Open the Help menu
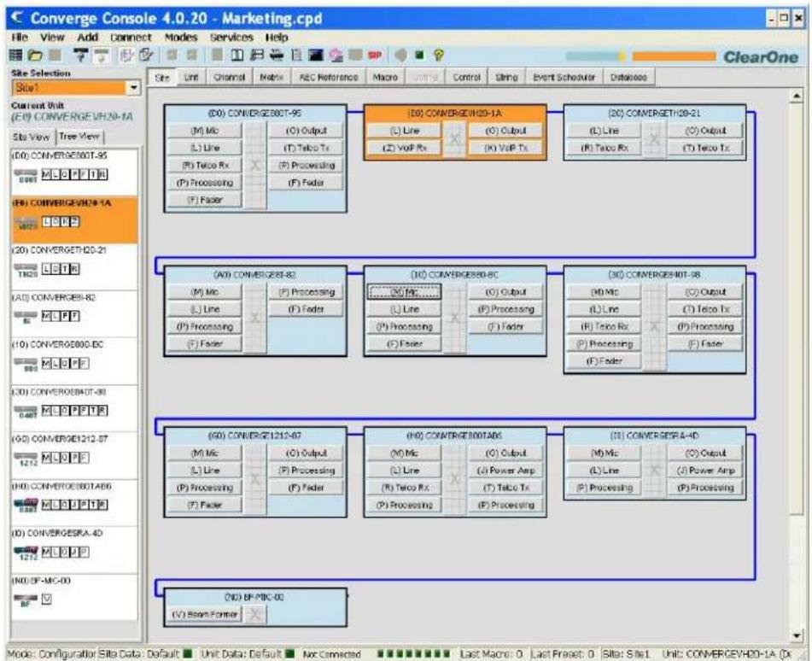 277,38
